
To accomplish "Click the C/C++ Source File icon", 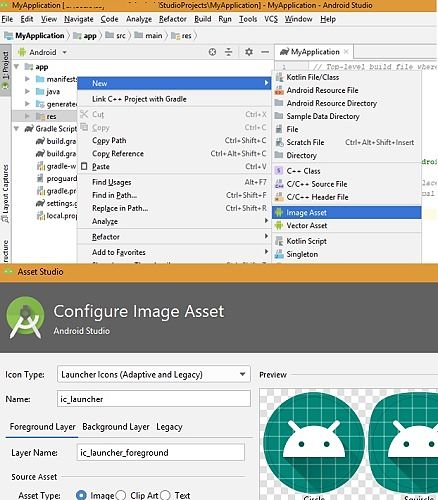I will (x=279, y=184).
